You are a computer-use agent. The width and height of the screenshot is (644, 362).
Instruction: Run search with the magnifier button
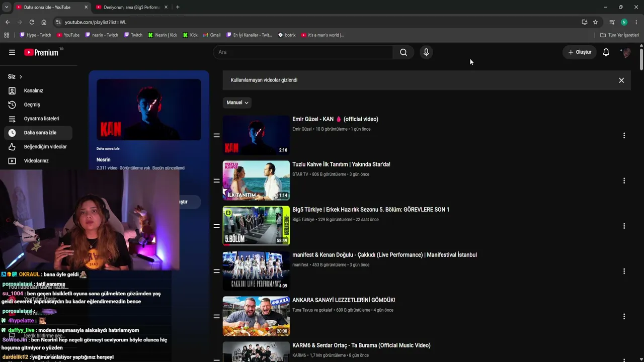coord(404,52)
